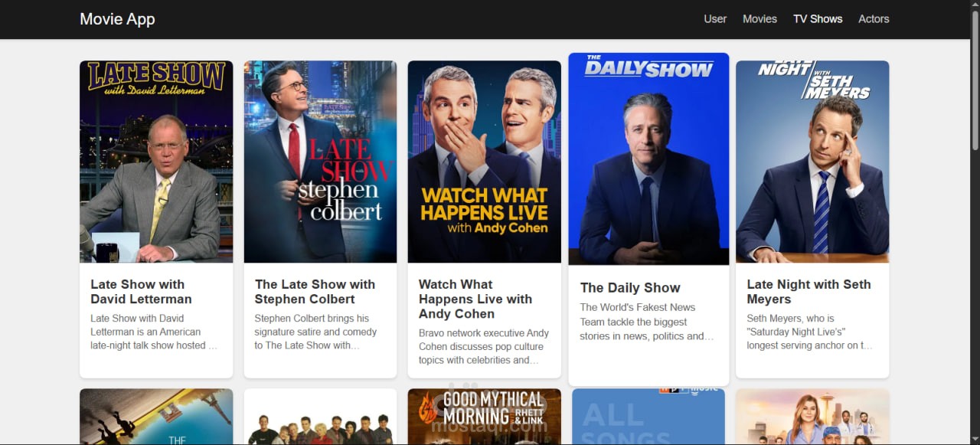The image size is (980, 445).
Task: Click the page vertical scrollbar thumb
Action: [975, 80]
